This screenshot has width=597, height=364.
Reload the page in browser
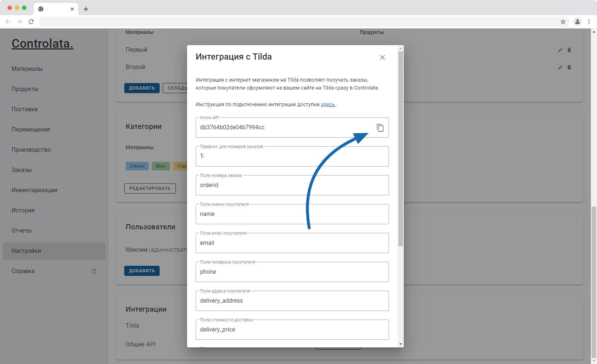tap(31, 22)
